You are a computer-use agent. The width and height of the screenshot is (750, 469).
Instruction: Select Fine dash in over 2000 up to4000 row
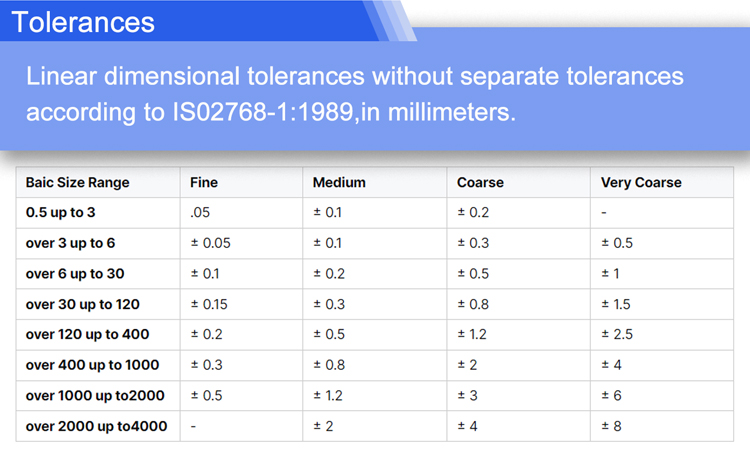(x=193, y=426)
